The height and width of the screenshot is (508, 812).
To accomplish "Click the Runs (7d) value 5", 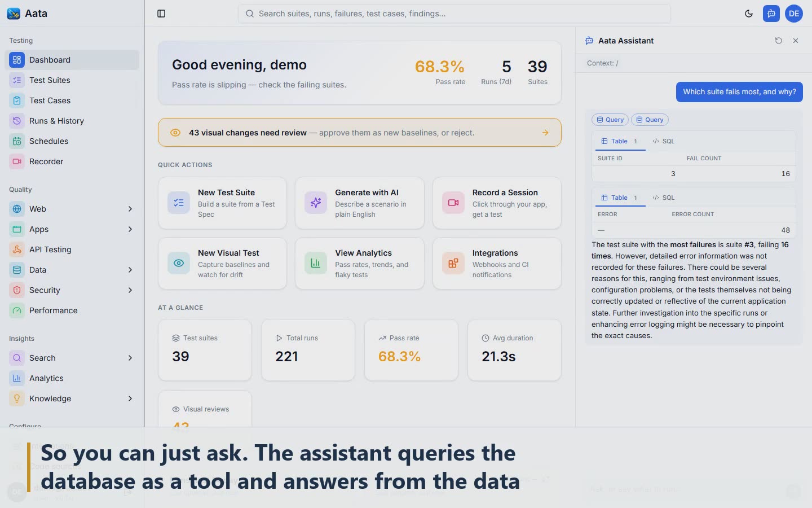I will [x=506, y=67].
